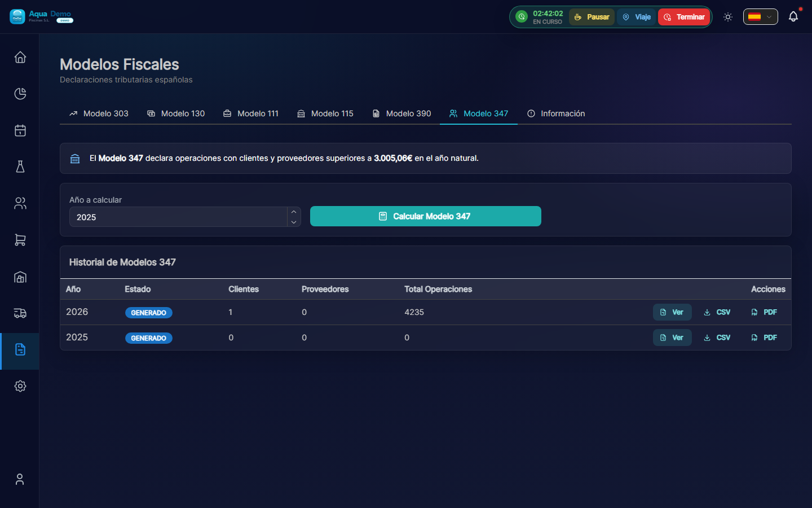Image resolution: width=812 pixels, height=508 pixels.
Task: Click the Aqua Demo logo
Action: coord(41,16)
